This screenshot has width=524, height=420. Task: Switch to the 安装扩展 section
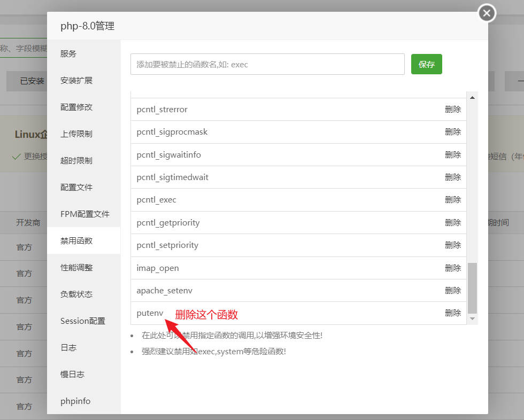(x=76, y=80)
